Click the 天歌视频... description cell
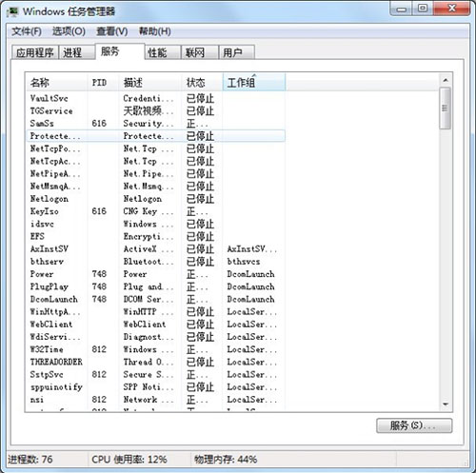Screen dimensions: 476x473 pyautogui.click(x=149, y=111)
